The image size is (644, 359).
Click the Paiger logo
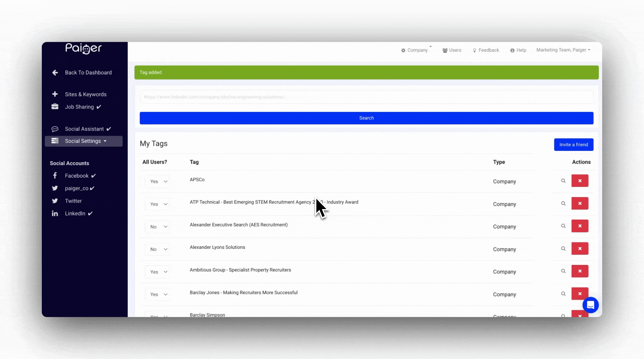(83, 49)
